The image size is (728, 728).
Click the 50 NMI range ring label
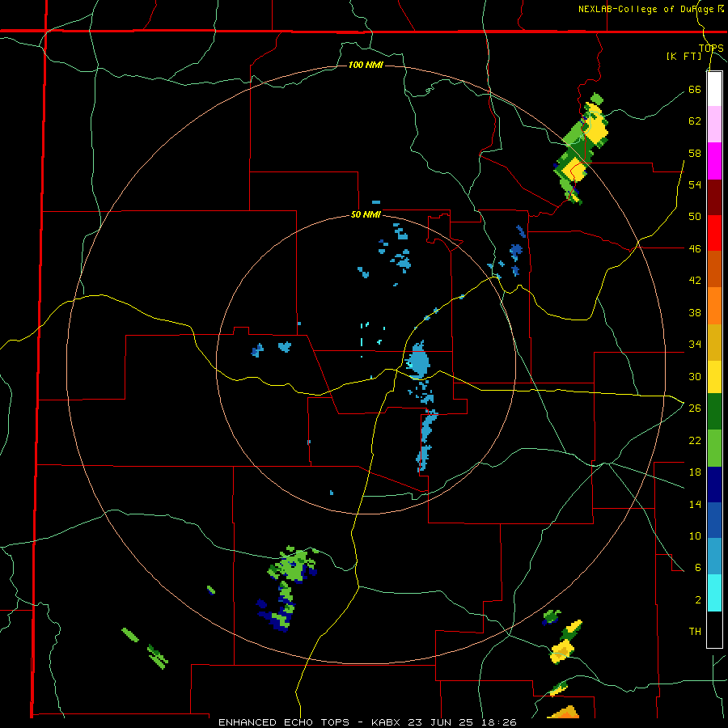click(366, 214)
